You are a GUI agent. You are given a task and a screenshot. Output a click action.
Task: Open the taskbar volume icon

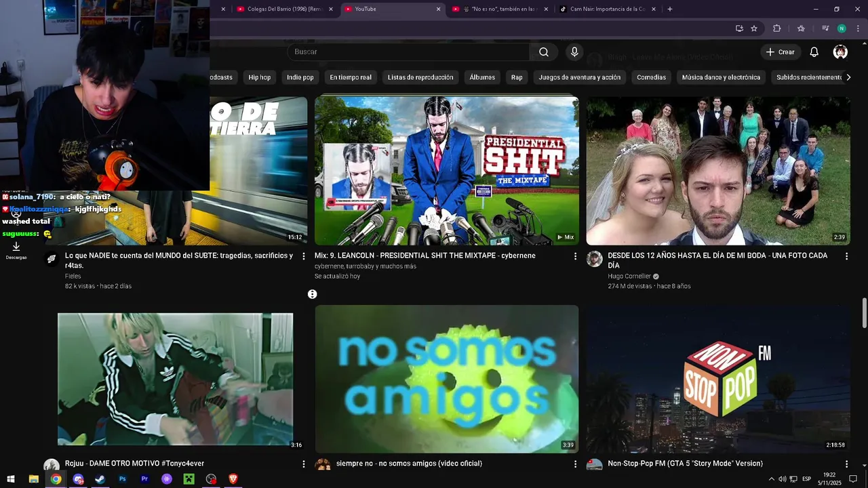click(x=782, y=479)
